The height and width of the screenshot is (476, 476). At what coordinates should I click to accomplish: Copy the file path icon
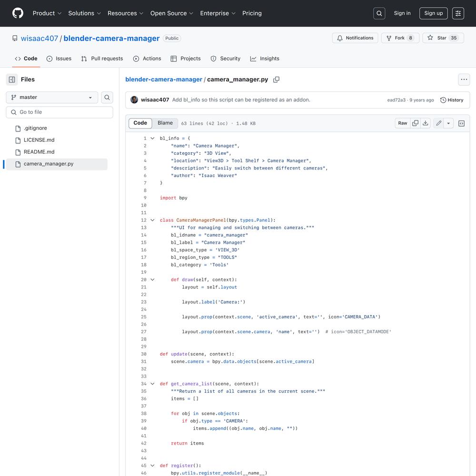tap(276, 79)
